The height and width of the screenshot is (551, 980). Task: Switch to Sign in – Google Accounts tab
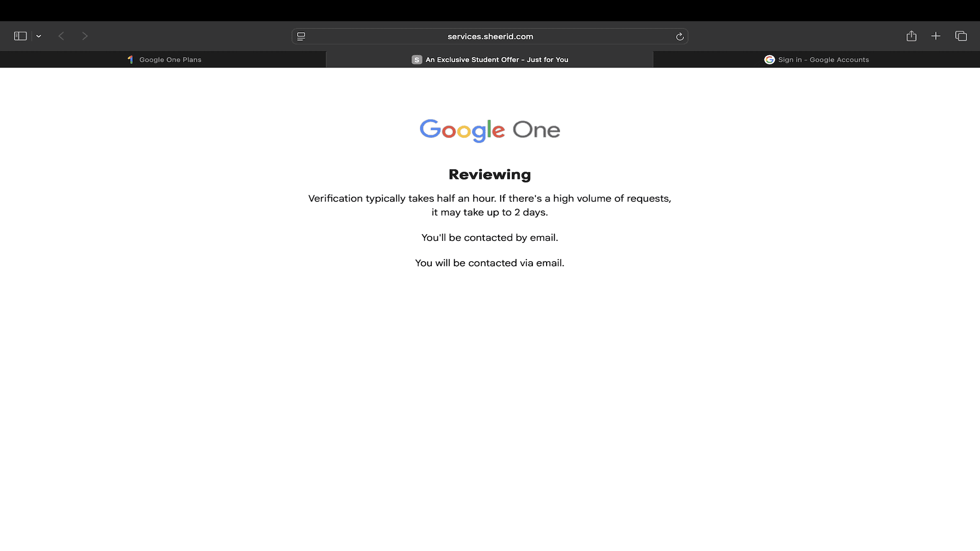(817, 60)
